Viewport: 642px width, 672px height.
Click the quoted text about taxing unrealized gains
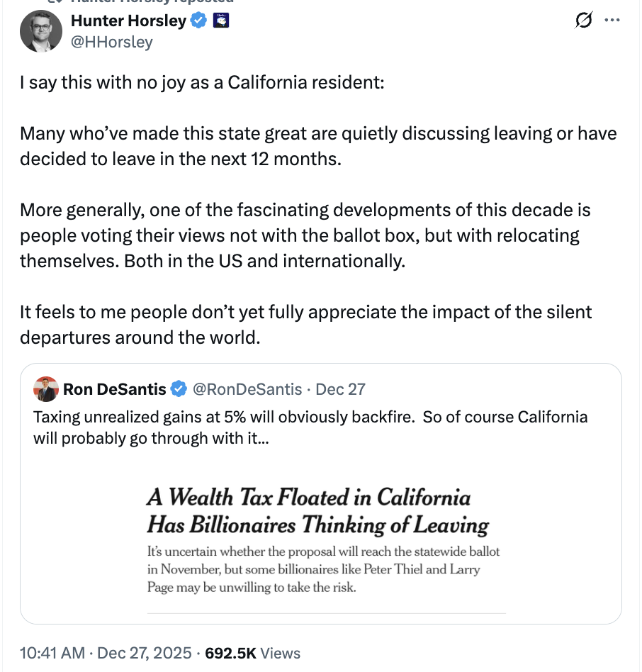[310, 427]
